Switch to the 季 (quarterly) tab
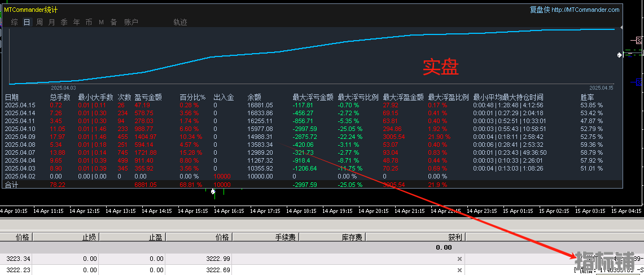644x275 pixels. point(64,22)
